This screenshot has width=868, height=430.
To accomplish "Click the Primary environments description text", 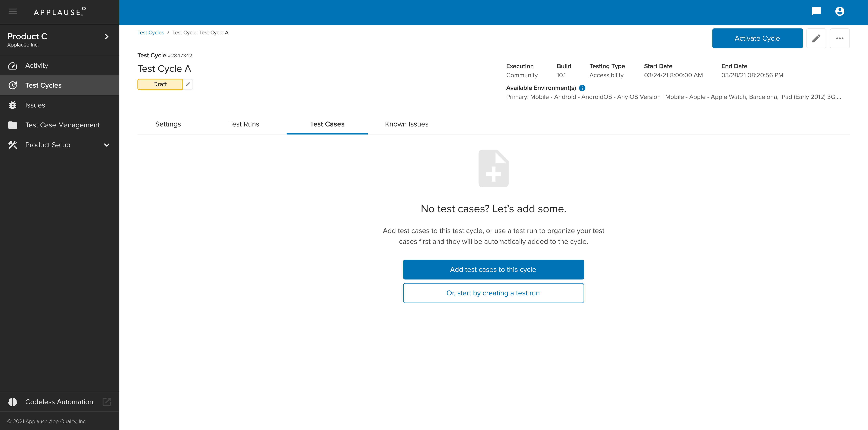I will [x=674, y=97].
